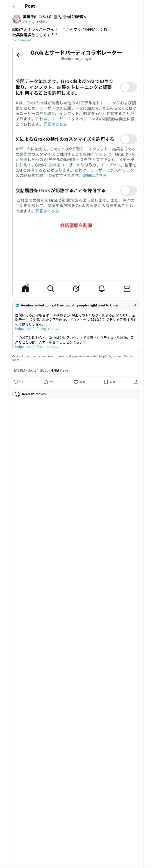This screenshot has width=152, height=868.
Task: Click the author's profile avatar
Action: [17, 19]
